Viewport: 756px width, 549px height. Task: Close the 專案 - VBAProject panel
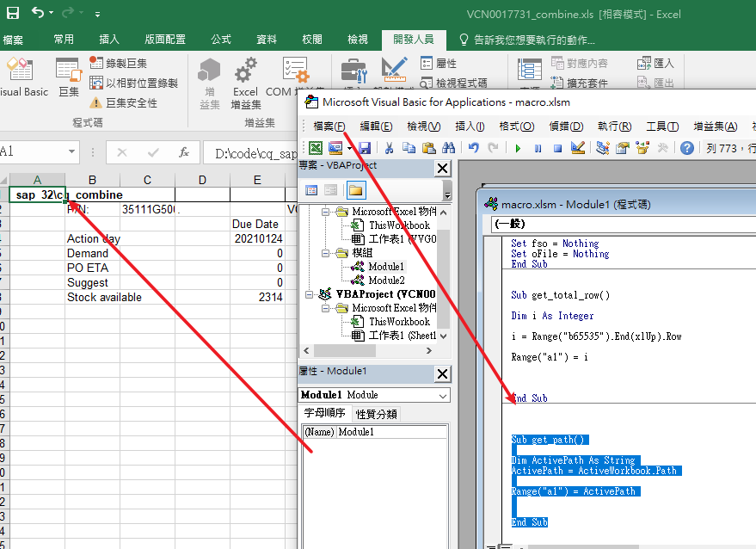pos(443,169)
